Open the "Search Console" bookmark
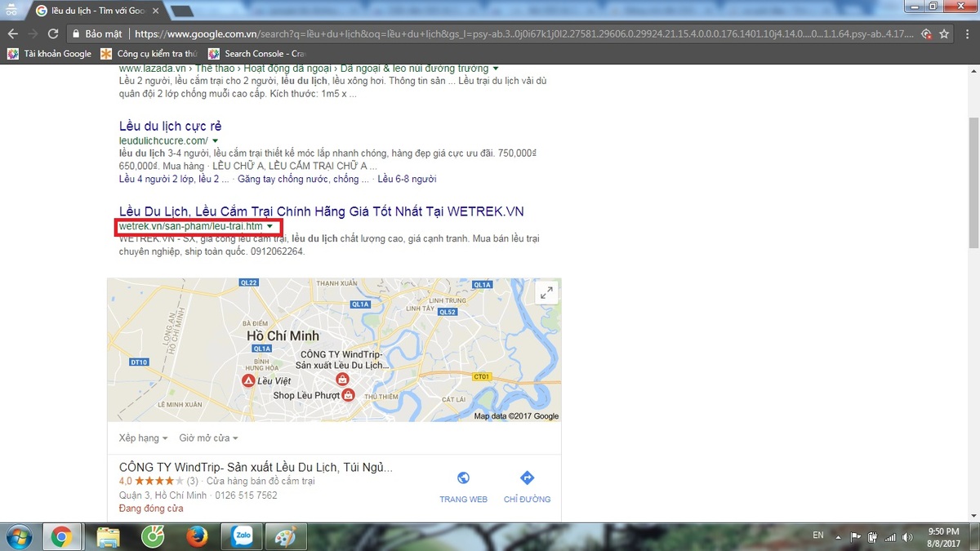 (256, 54)
